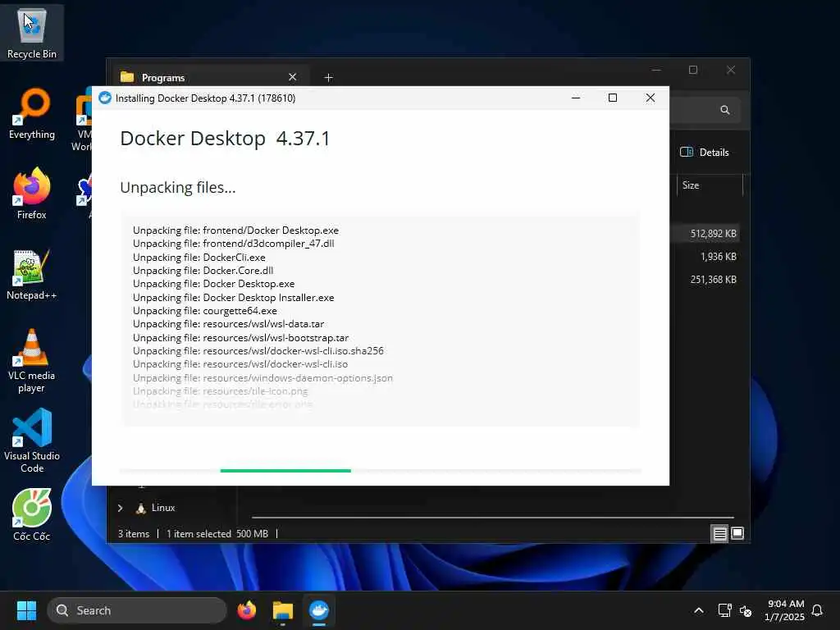Viewport: 840px width, 630px height.
Task: Maximize the Docker Desktop installer window
Action: 613,98
